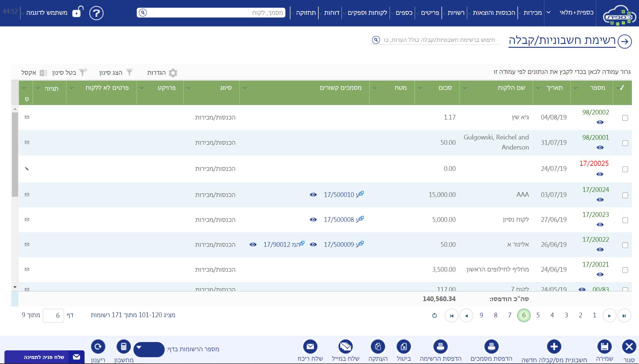
Task: Open הגדרות gear settings
Action: pos(173,73)
